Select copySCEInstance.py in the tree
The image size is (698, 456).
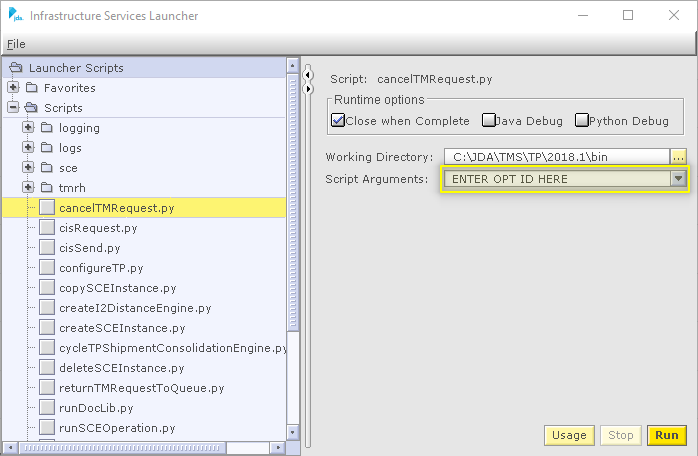[118, 288]
